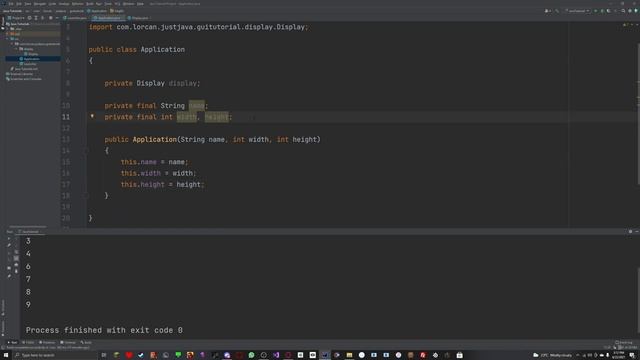Open the Navigate menu
640x360 pixels.
point(40,4)
